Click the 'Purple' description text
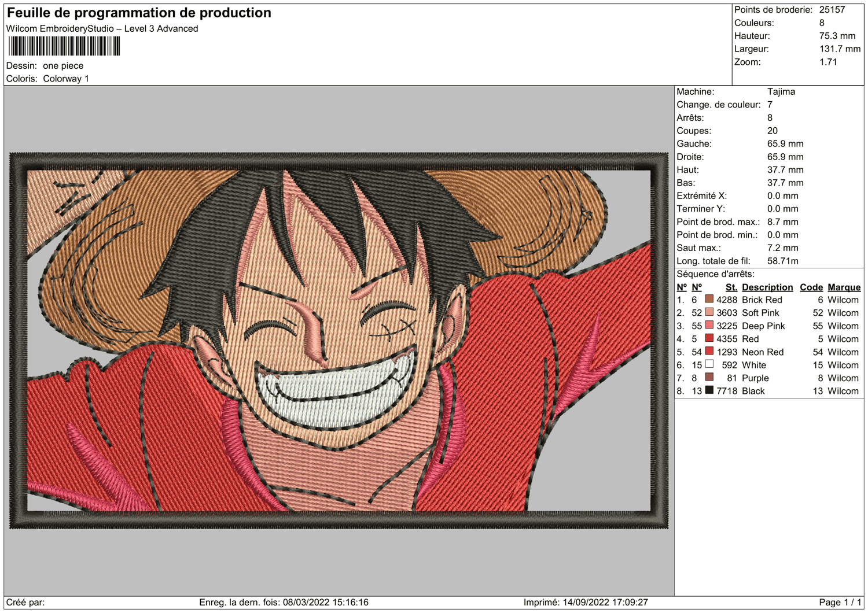This screenshot has width=868, height=613. pyautogui.click(x=755, y=378)
